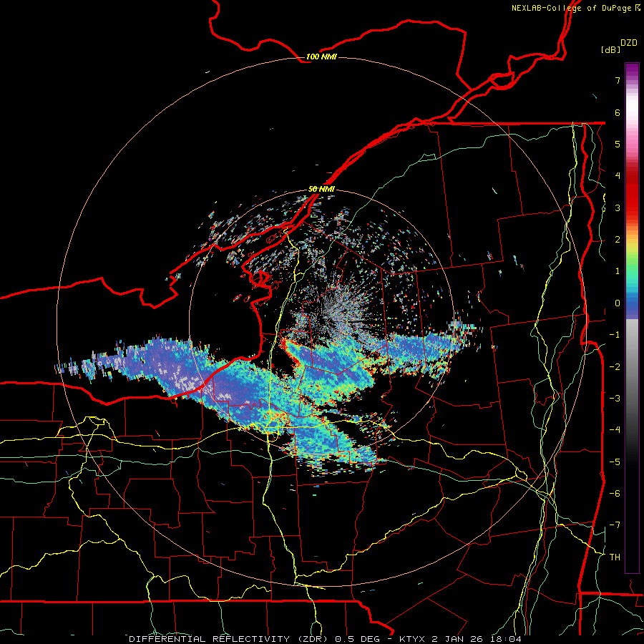Click the -2 tick on the color scale
Viewport: 644px width, 644px height.
click(615, 367)
